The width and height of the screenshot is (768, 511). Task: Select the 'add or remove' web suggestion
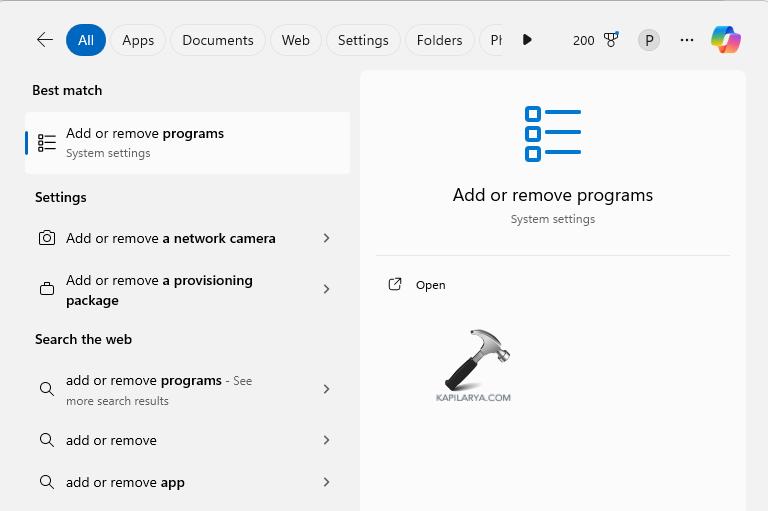111,440
